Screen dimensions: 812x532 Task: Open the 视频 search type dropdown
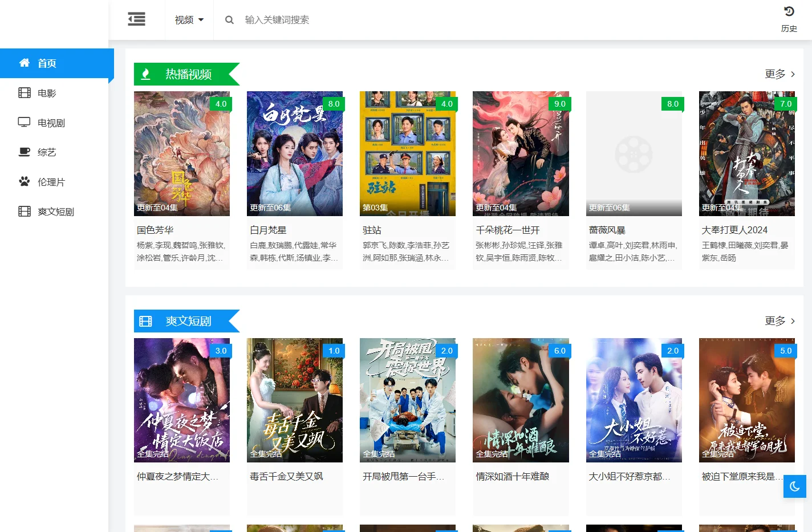189,20
